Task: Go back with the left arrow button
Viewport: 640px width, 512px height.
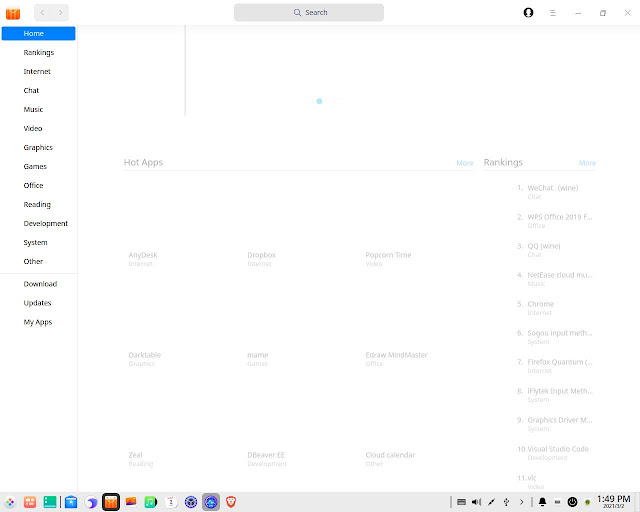Action: pos(42,13)
